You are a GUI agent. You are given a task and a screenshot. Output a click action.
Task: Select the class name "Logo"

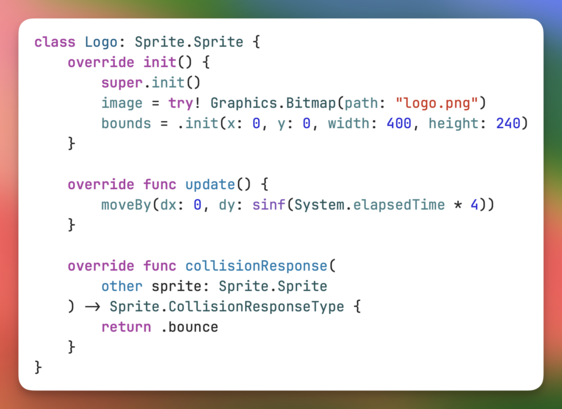[x=101, y=42]
